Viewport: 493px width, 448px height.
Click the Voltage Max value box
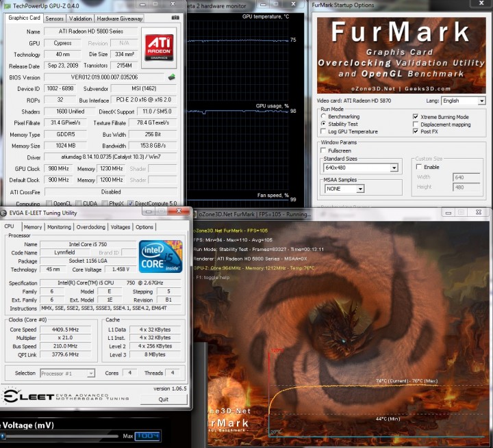point(148,436)
